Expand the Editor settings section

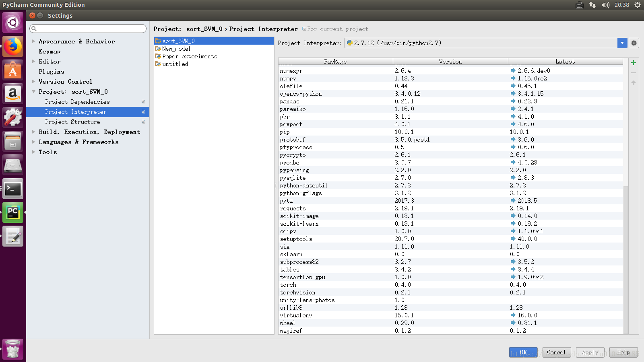33,62
